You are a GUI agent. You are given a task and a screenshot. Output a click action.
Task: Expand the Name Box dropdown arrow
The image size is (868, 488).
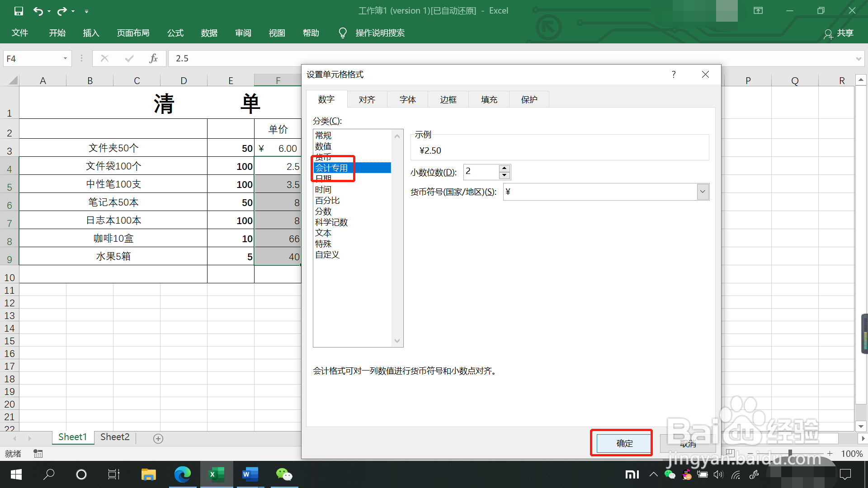(65, 58)
